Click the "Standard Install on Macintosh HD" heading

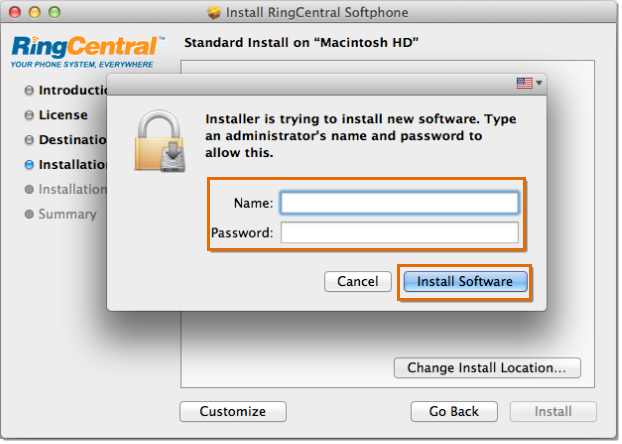(x=301, y=42)
